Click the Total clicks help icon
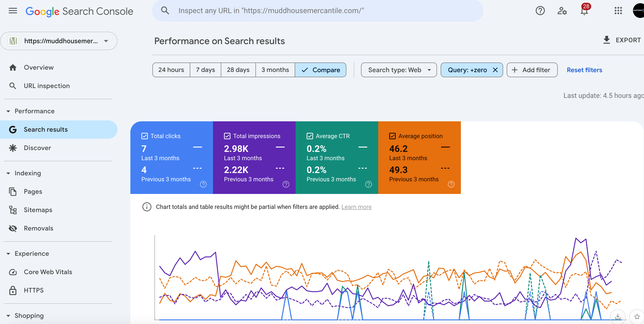The height and width of the screenshot is (324, 644). pyautogui.click(x=203, y=184)
